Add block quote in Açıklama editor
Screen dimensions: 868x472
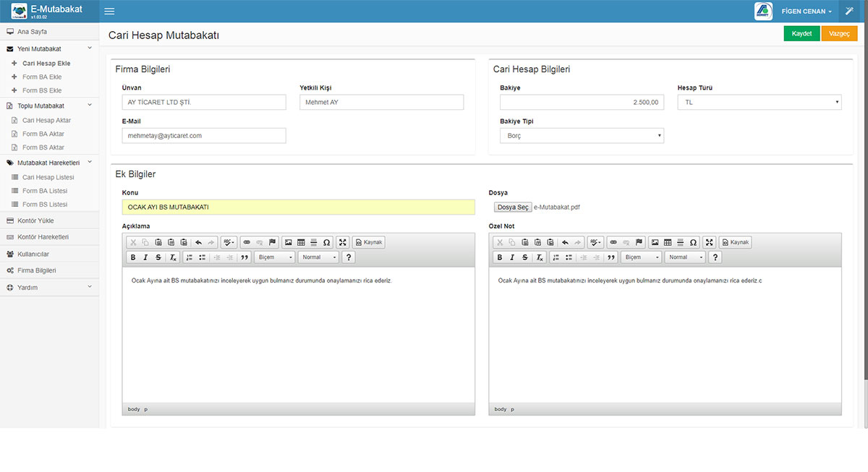pyautogui.click(x=244, y=257)
